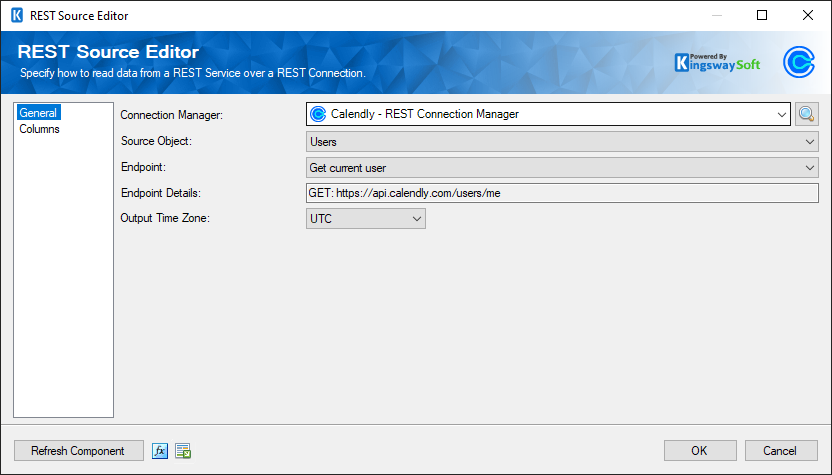The image size is (832, 475).
Task: Select the General page in left list
Action: point(38,113)
